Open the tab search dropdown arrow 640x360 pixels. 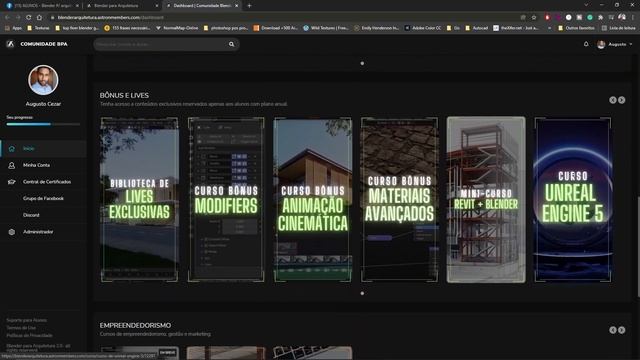586,5
